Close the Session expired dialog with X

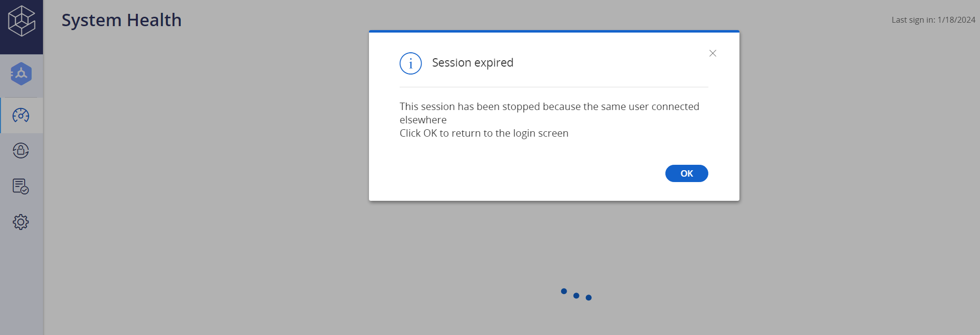[x=712, y=53]
